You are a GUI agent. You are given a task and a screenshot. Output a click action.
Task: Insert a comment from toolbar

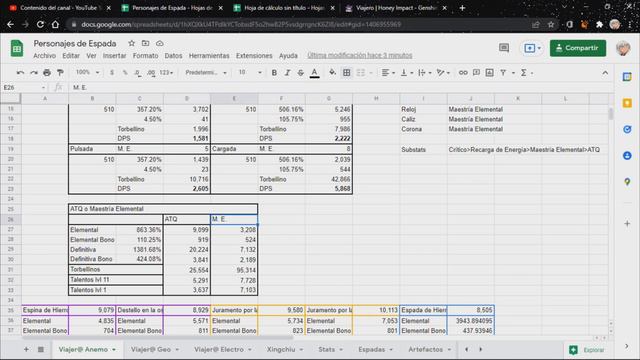point(476,73)
